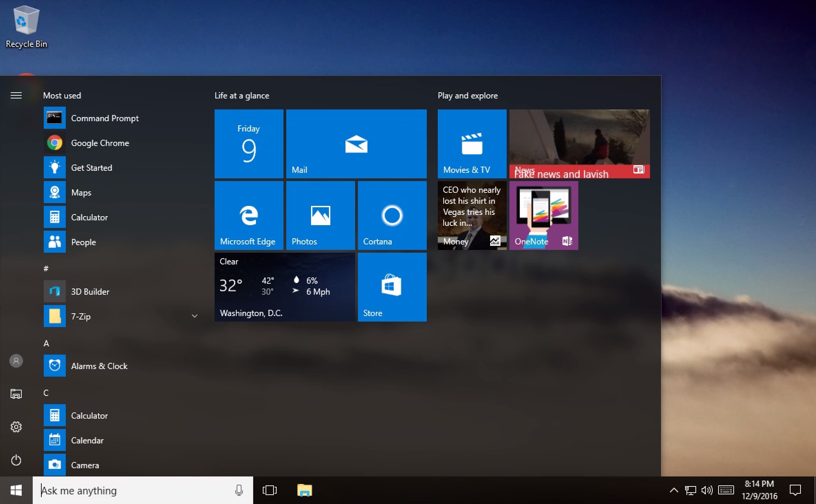Expand the Start hamburger menu
The image size is (816, 504).
16,95
